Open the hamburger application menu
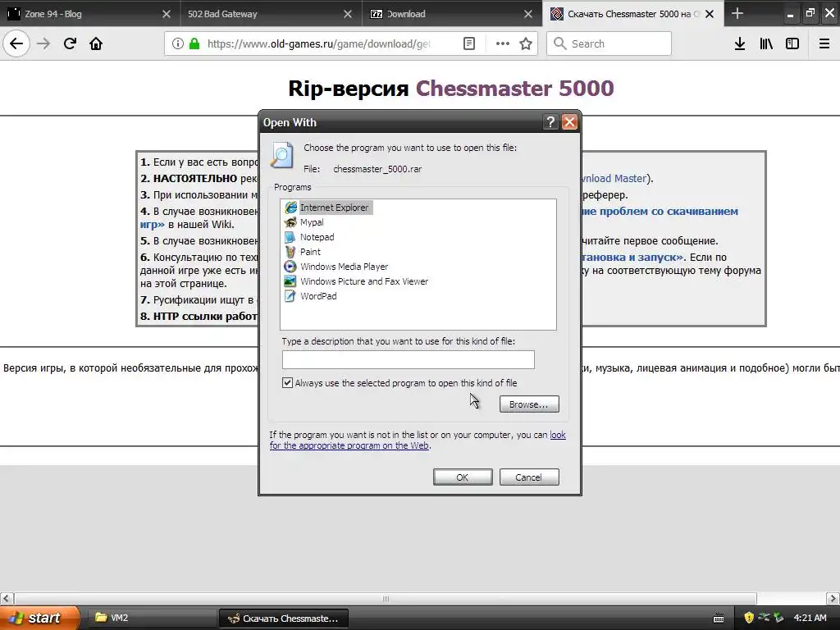The image size is (840, 630). click(x=824, y=44)
